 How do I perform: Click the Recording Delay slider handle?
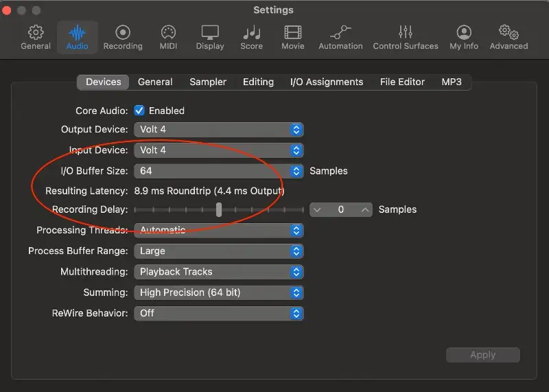click(x=219, y=209)
